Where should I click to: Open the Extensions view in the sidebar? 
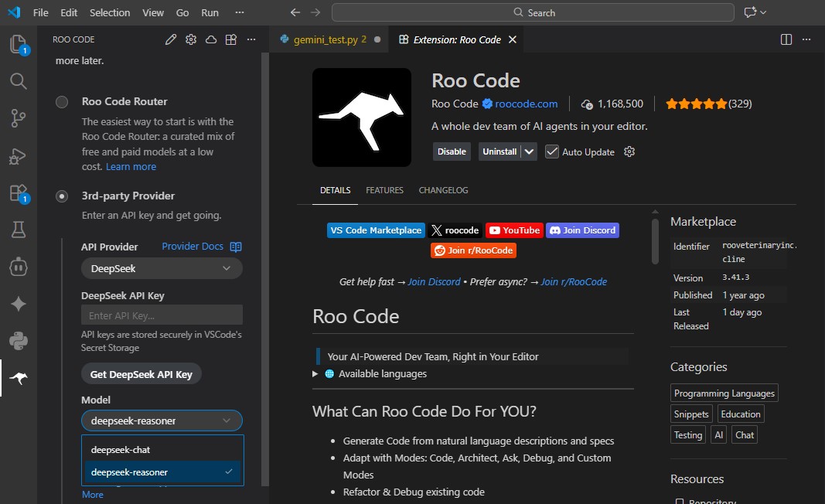17,192
